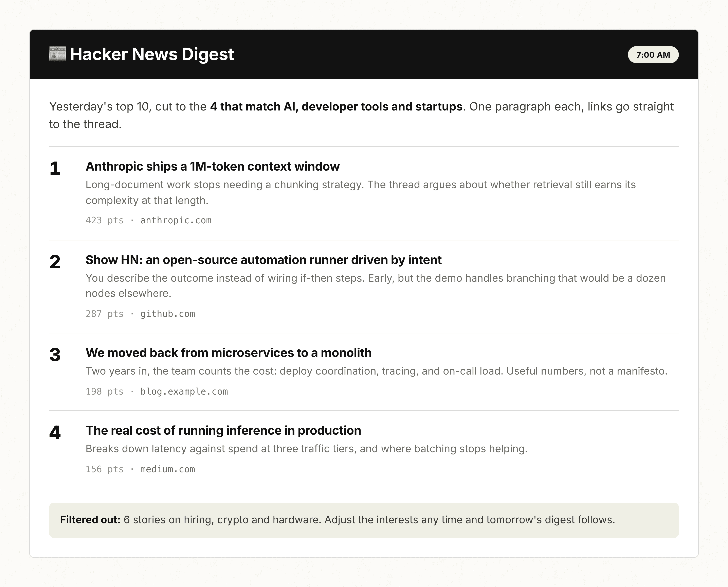
Task: Open the microservices to monolith story
Action: click(229, 353)
